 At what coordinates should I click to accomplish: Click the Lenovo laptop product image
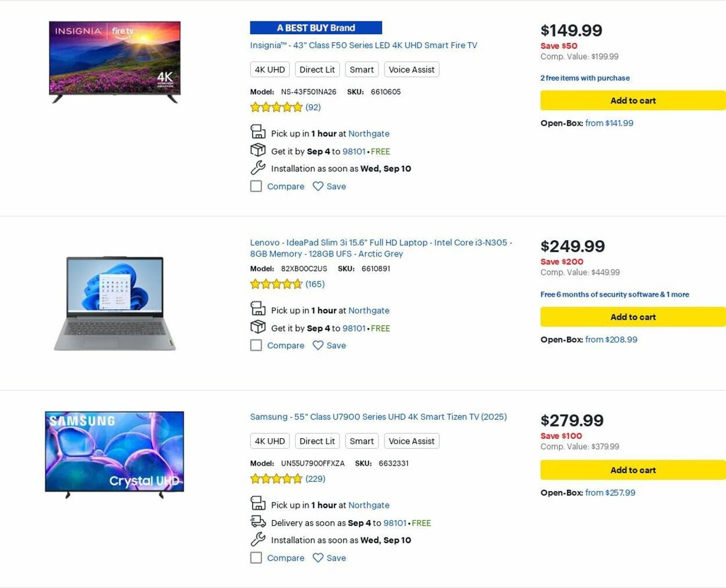point(114,303)
